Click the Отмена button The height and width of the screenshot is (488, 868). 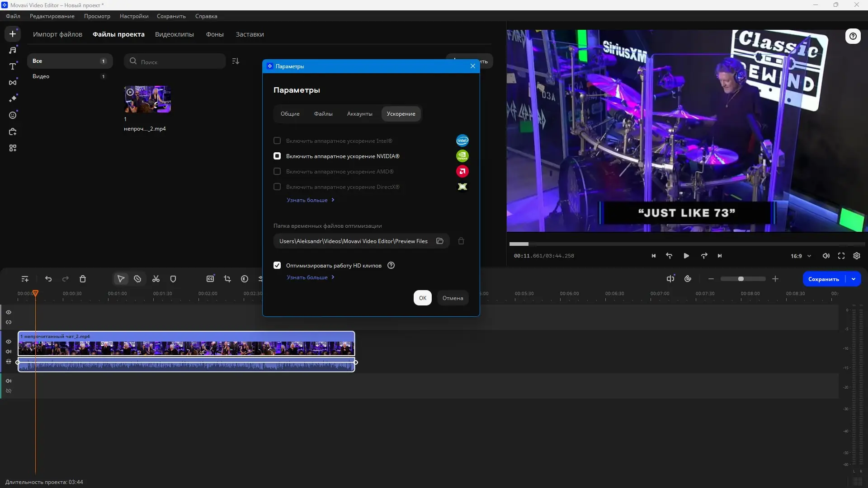click(x=453, y=298)
